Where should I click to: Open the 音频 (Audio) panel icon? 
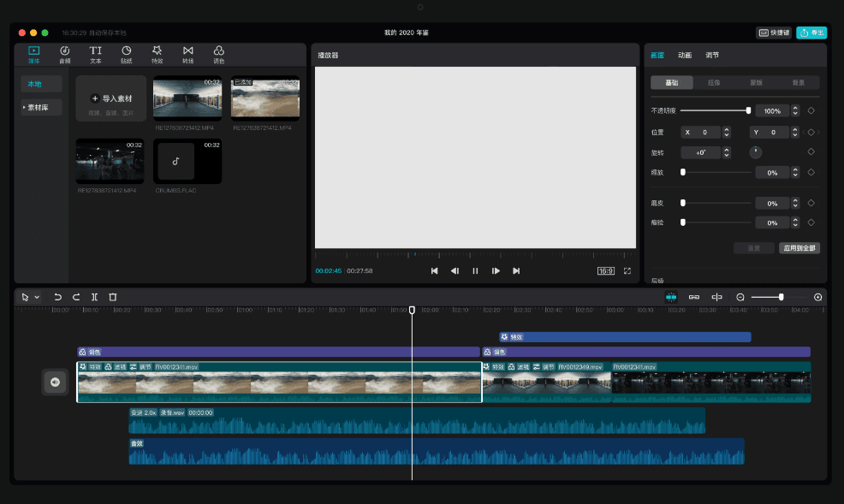pyautogui.click(x=64, y=51)
